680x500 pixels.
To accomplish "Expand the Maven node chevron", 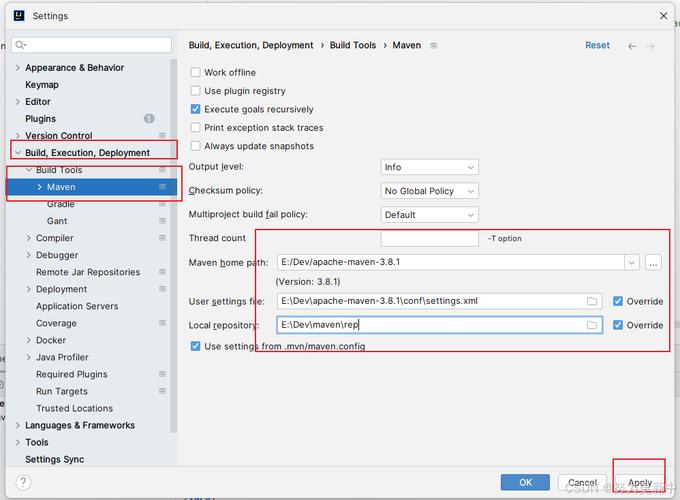I will (x=39, y=187).
